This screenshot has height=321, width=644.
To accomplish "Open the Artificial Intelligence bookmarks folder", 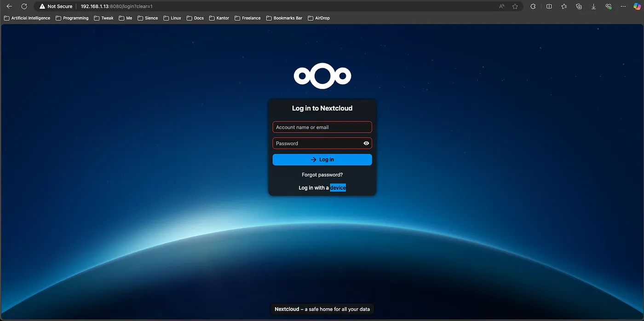I will [x=27, y=18].
